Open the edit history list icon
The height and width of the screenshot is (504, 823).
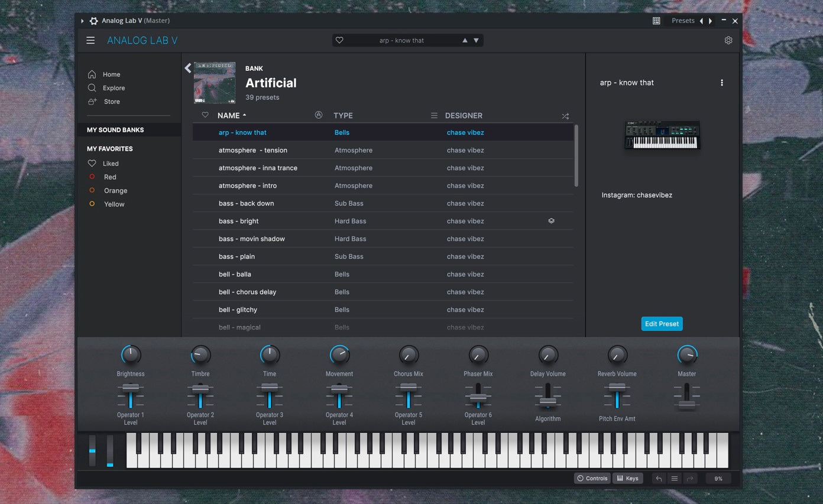click(675, 479)
